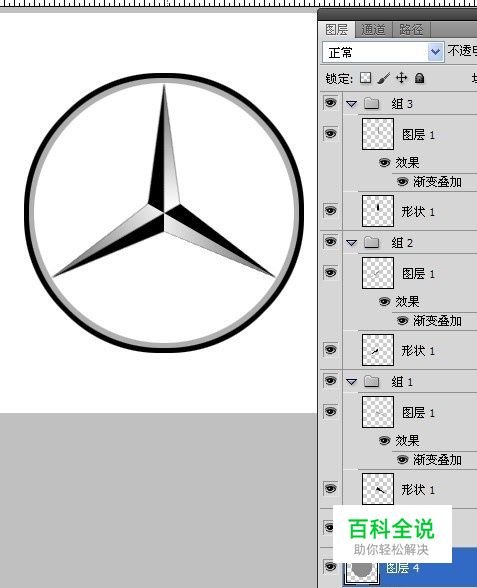Viewport: 477px width, 588px height.
Task: Select 效果 label under 组 1 图层 1
Action: click(407, 440)
